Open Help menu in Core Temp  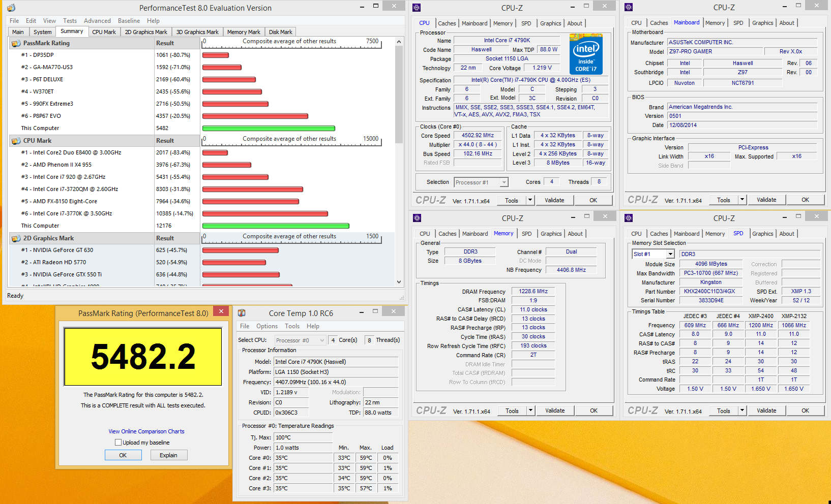pos(313,326)
